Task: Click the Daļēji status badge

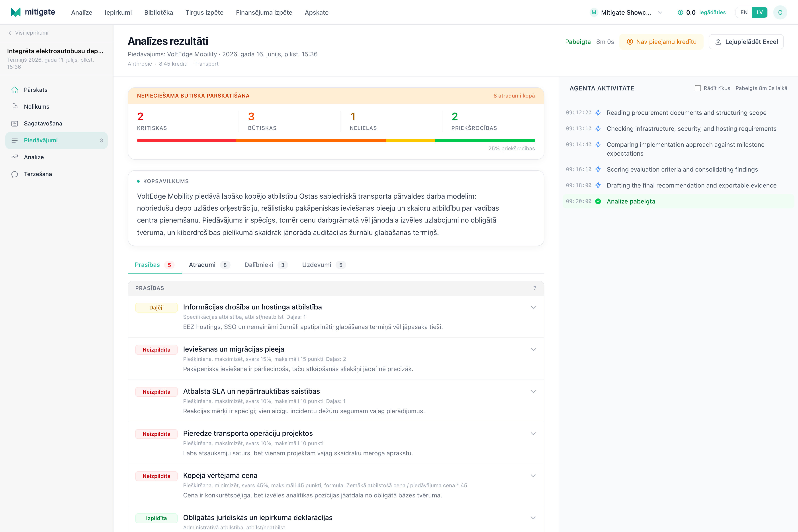Action: point(156,307)
